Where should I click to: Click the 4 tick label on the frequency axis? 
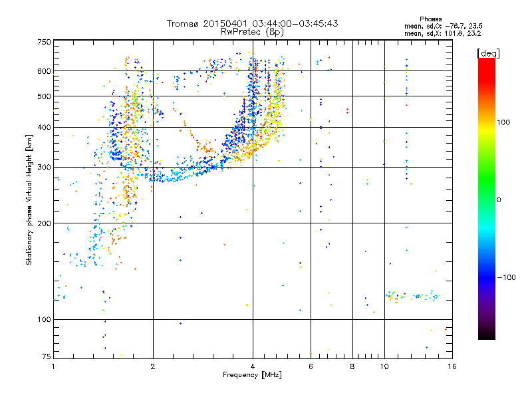253,366
